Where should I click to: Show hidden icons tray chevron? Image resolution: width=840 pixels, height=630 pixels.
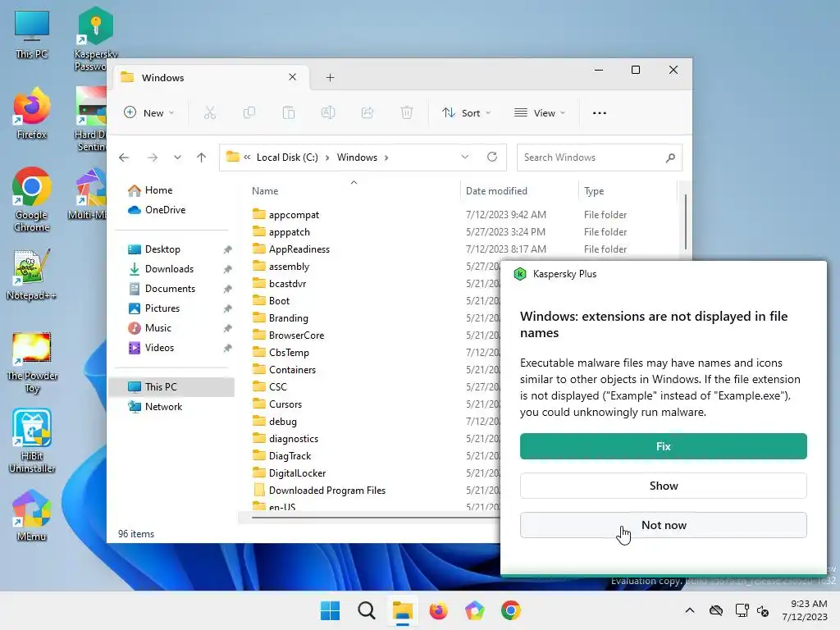tap(690, 610)
